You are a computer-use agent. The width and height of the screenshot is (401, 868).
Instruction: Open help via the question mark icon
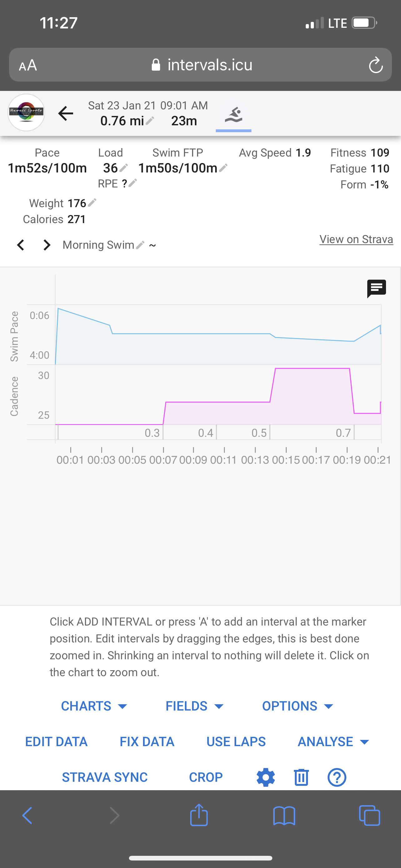coord(337,777)
